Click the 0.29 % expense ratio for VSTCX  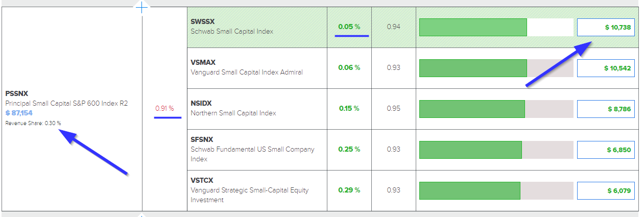349,190
